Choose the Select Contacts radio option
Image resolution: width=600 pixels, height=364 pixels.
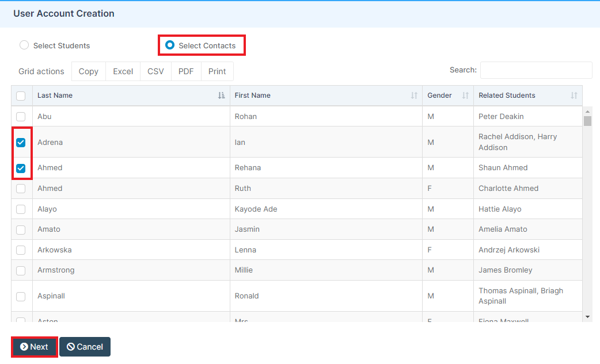[x=170, y=45]
